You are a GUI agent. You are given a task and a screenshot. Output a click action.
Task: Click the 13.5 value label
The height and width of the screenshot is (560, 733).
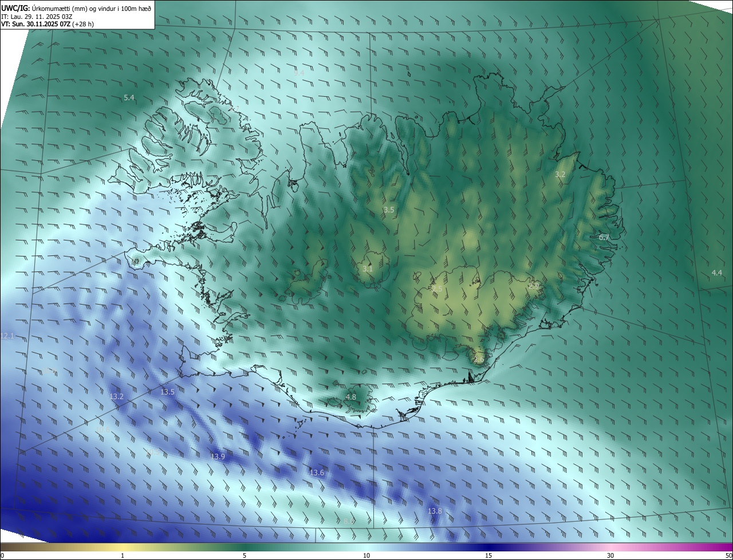point(167,392)
